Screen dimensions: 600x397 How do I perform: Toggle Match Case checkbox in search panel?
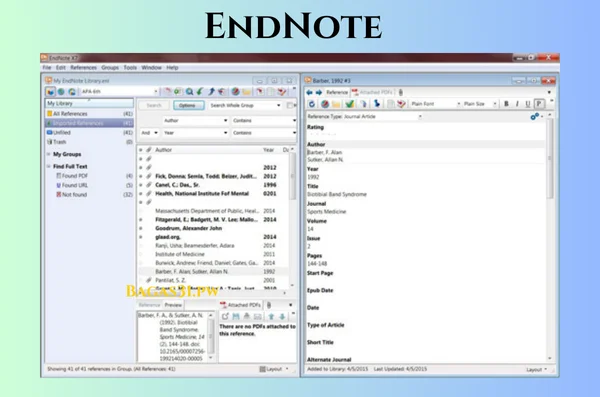(x=290, y=105)
